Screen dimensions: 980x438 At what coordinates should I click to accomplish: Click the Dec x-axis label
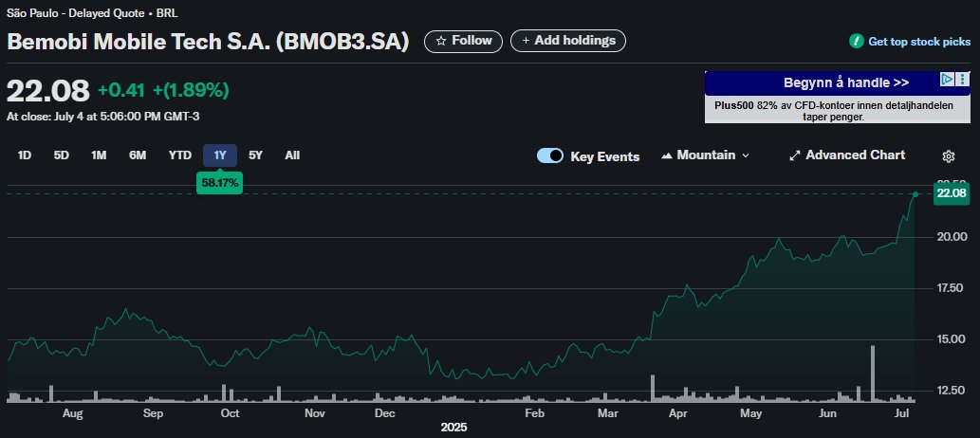click(385, 413)
